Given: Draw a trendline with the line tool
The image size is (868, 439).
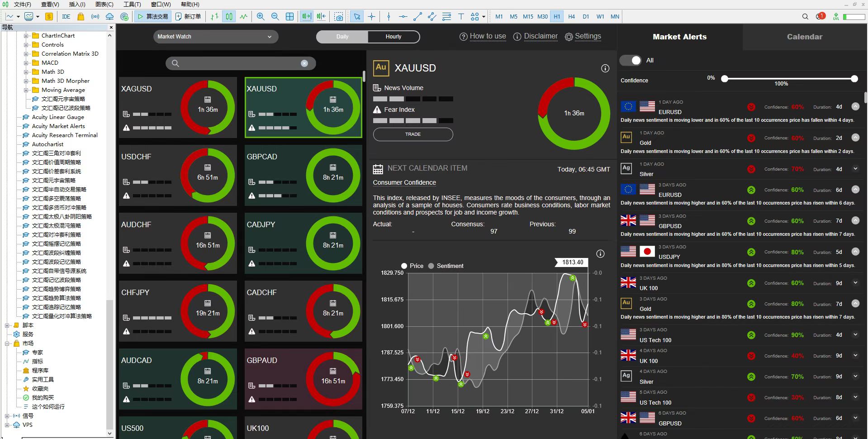Looking at the screenshot, I should click(417, 17).
